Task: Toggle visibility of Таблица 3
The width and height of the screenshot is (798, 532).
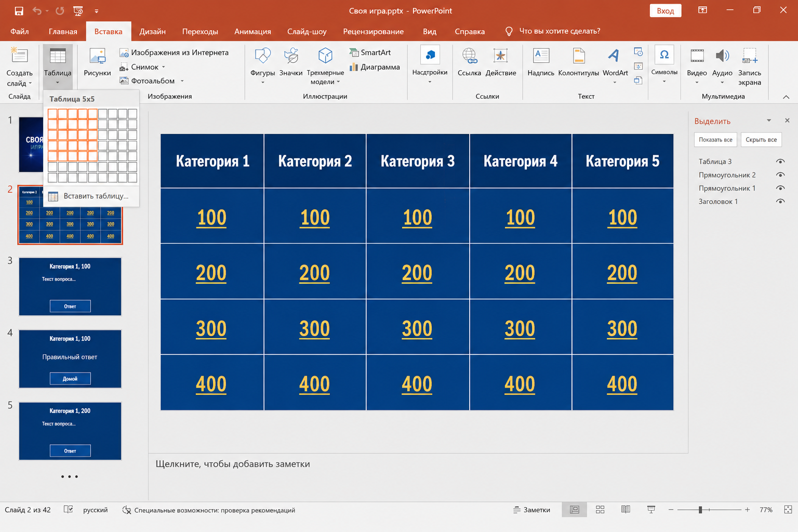Action: coord(780,162)
